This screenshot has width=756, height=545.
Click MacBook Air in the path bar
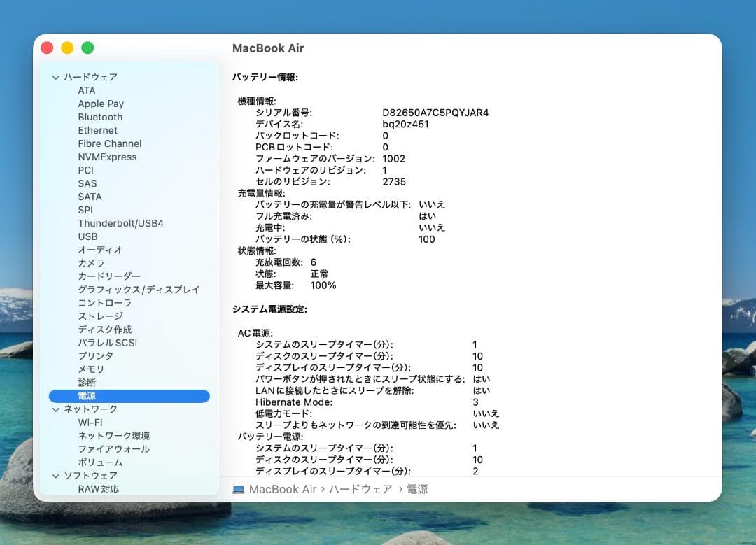coord(283,490)
